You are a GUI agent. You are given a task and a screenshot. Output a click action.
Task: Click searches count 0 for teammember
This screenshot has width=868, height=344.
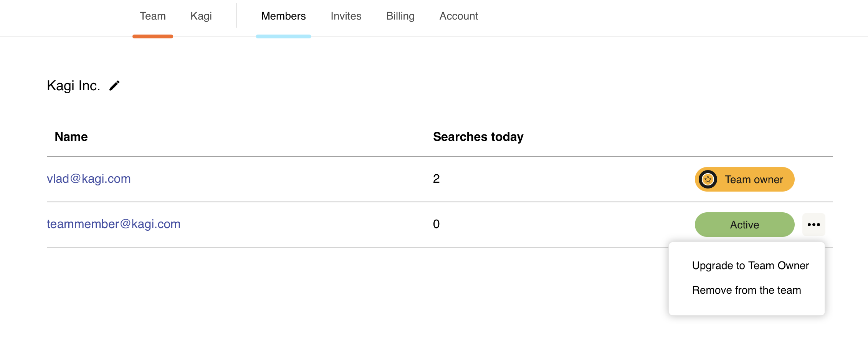436,224
